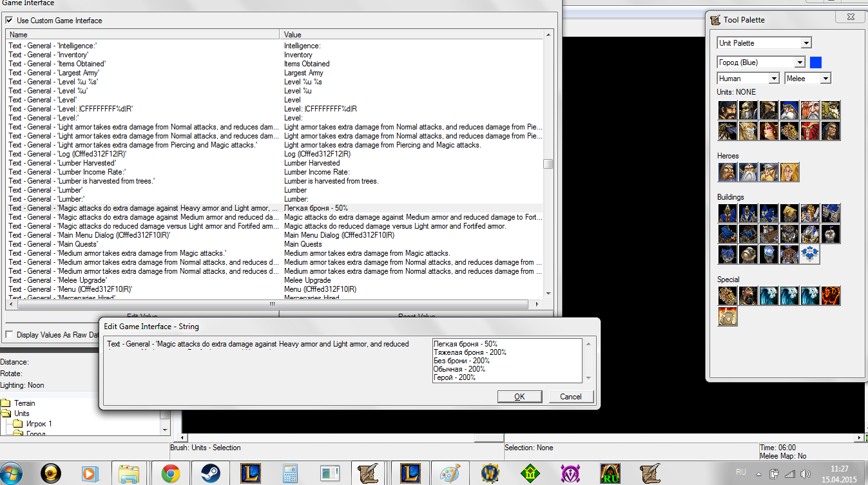This screenshot has width=868, height=485.
Task: Pick the blue-hooded white-bearded unit icon
Action: click(x=789, y=110)
